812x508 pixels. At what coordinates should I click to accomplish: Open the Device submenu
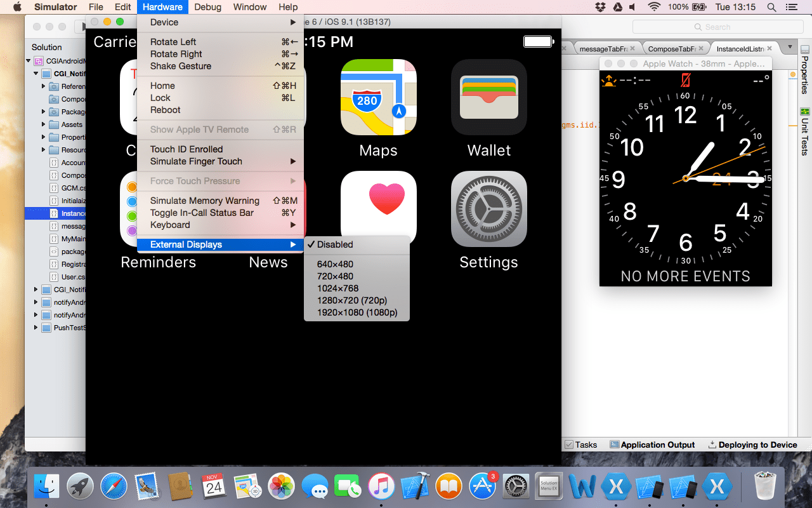click(220, 22)
